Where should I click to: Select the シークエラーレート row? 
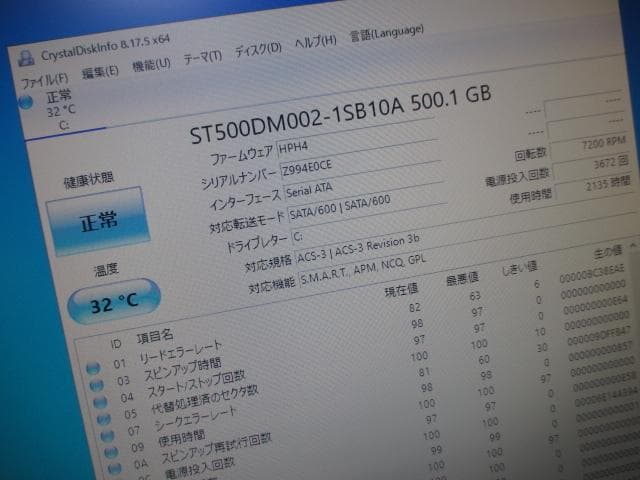(196, 419)
